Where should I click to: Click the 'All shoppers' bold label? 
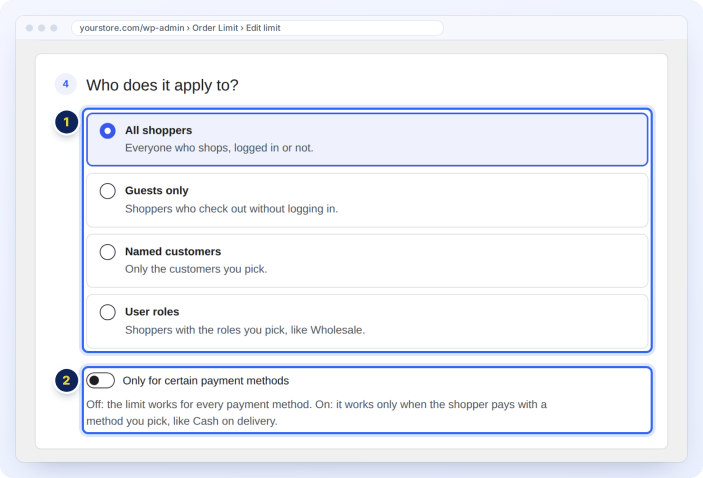pos(158,130)
